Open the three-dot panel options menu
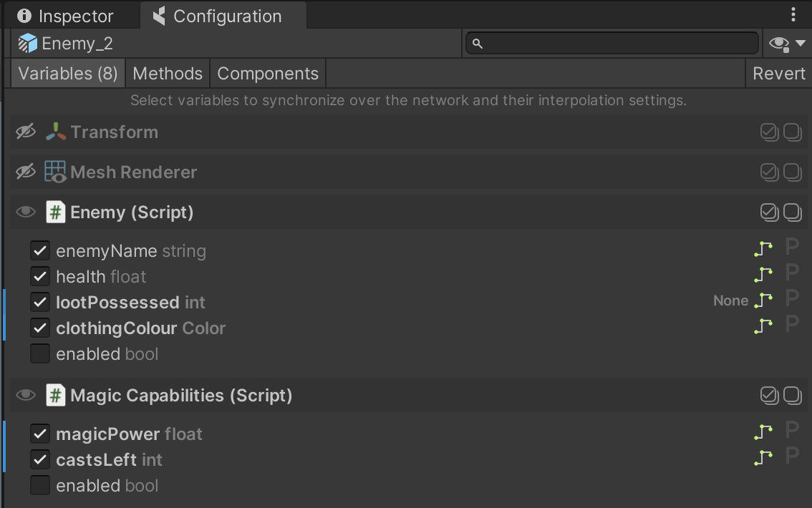812x508 pixels. [x=793, y=15]
